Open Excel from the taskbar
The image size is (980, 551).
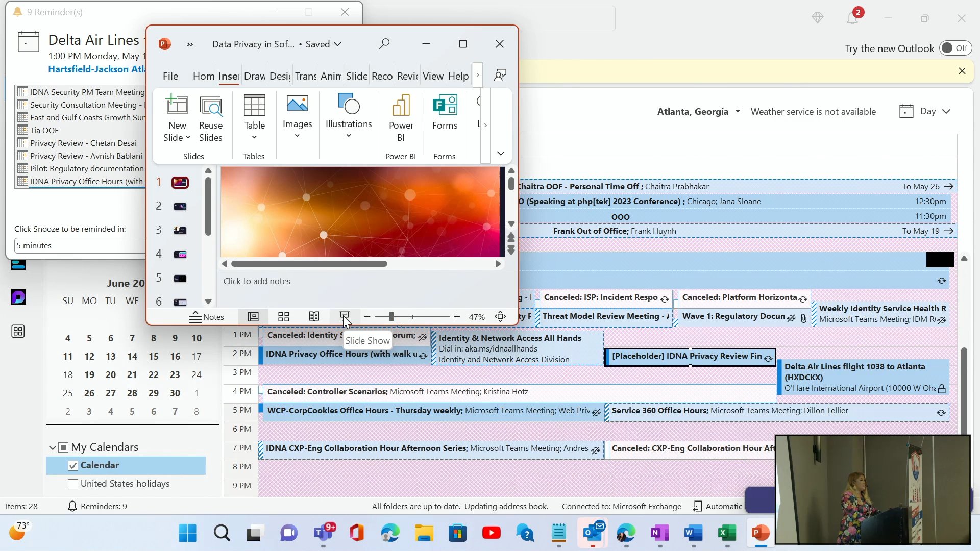(x=726, y=534)
